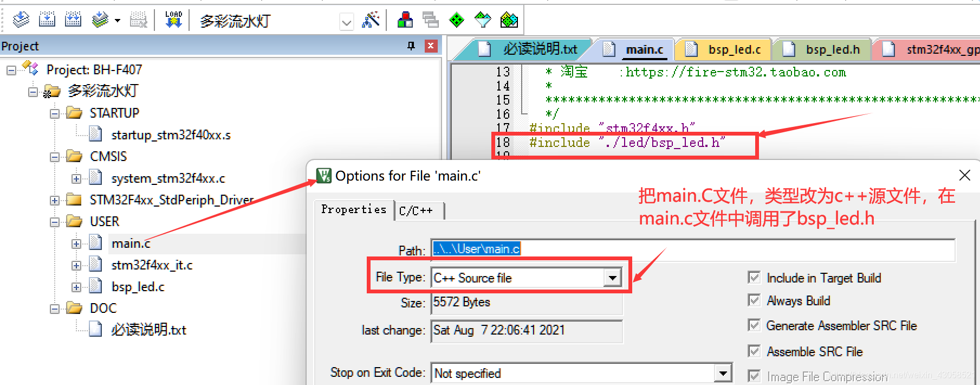Open the Options for Target wand icon
The image size is (980, 385).
(x=371, y=20)
